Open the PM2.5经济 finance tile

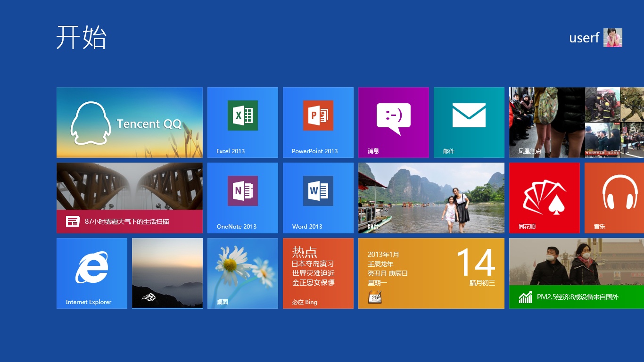(x=577, y=273)
